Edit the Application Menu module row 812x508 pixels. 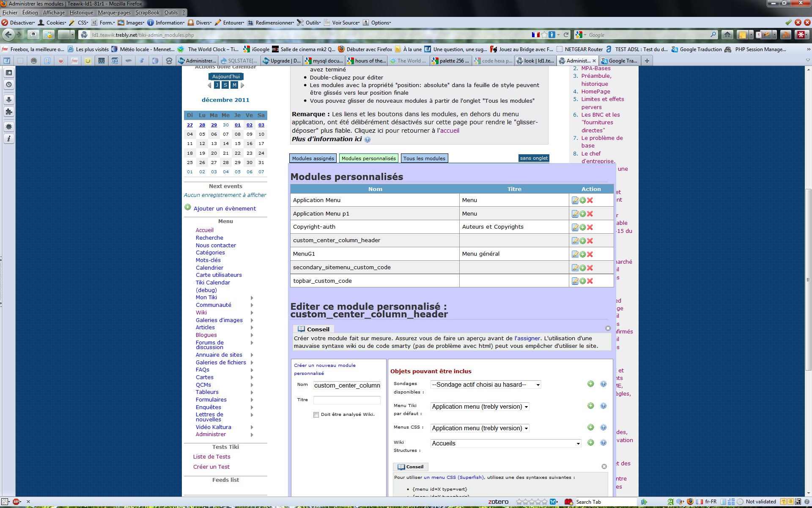tap(575, 200)
